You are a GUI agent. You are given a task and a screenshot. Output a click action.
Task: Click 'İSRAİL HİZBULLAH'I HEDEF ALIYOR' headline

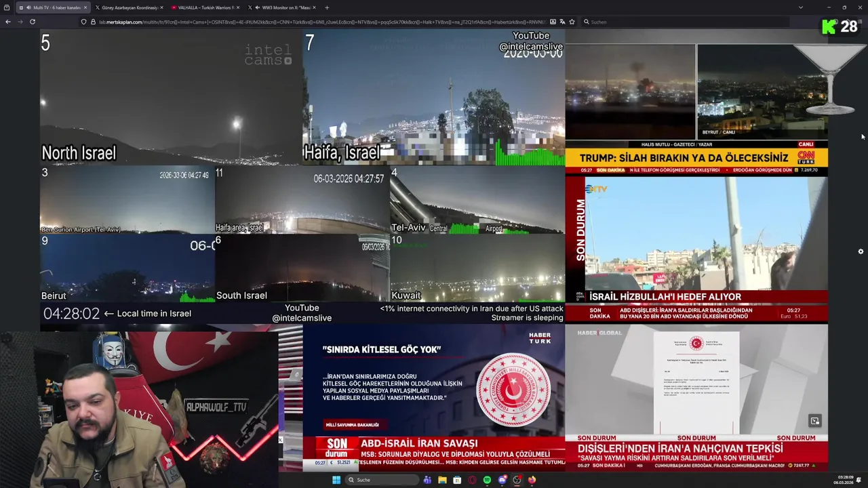(x=665, y=297)
